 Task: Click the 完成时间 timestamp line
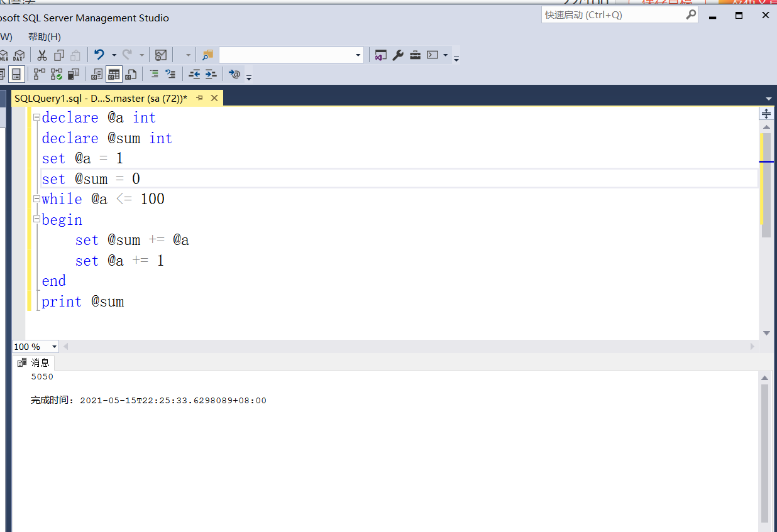(x=148, y=400)
